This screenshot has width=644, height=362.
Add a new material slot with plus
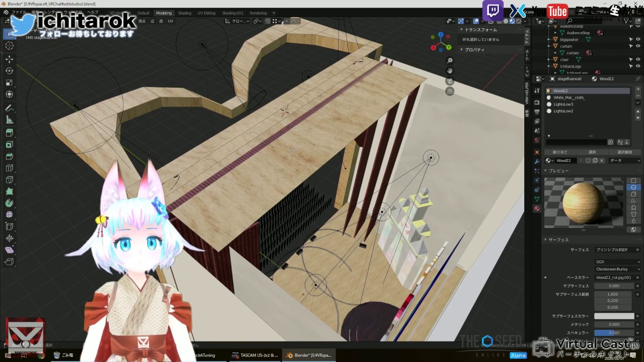(638, 89)
